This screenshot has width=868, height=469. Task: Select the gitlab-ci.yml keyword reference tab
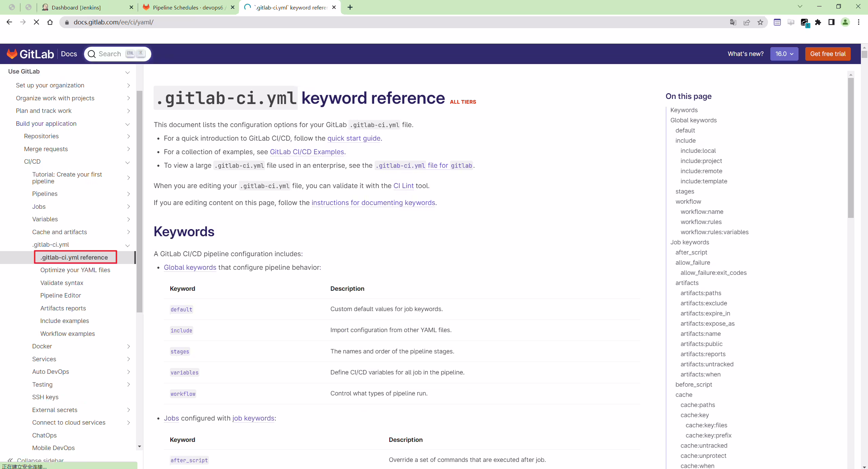point(290,7)
